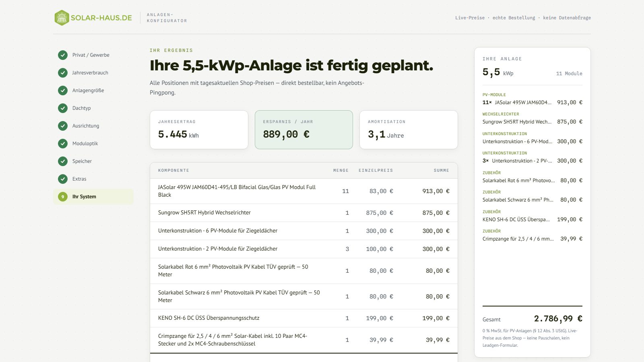Screen dimensions: 644x362
Task: Click the SOLAR-HAUS.DE brand name
Action: point(101,18)
